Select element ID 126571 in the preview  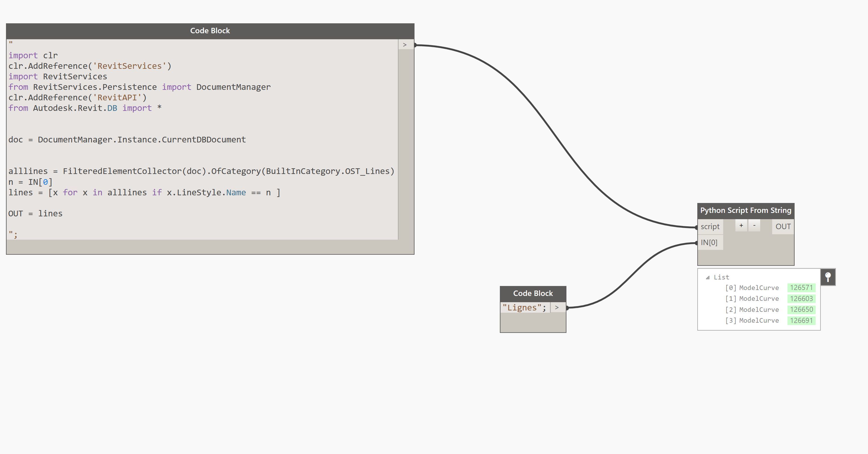click(x=801, y=288)
